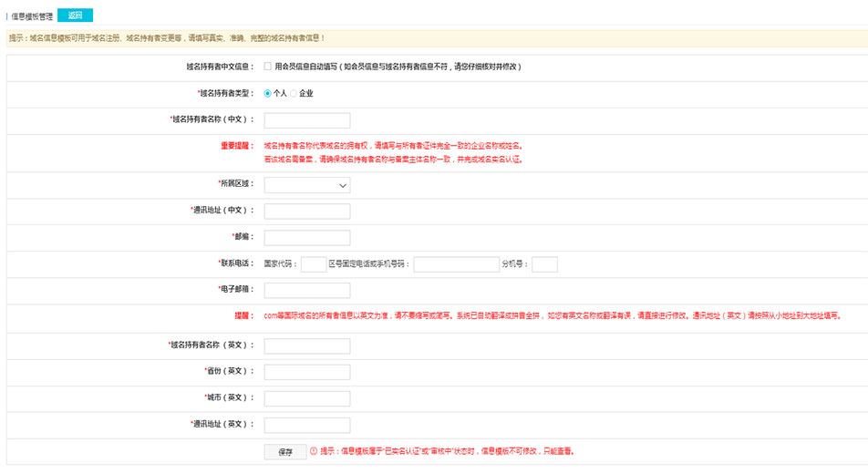Click the red warning icon beside 保存

pos(314,451)
